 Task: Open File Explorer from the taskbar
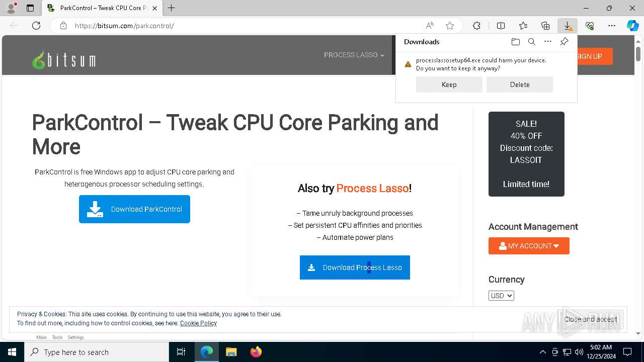tap(231, 352)
